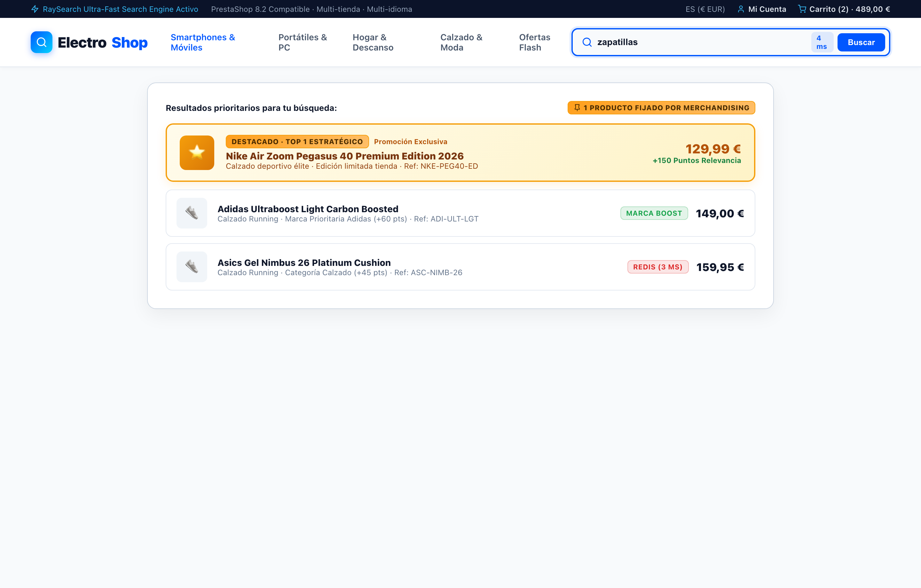Viewport: 921px width, 588px height.
Task: Click the REDIS (3 MS) badge
Action: coord(658,267)
